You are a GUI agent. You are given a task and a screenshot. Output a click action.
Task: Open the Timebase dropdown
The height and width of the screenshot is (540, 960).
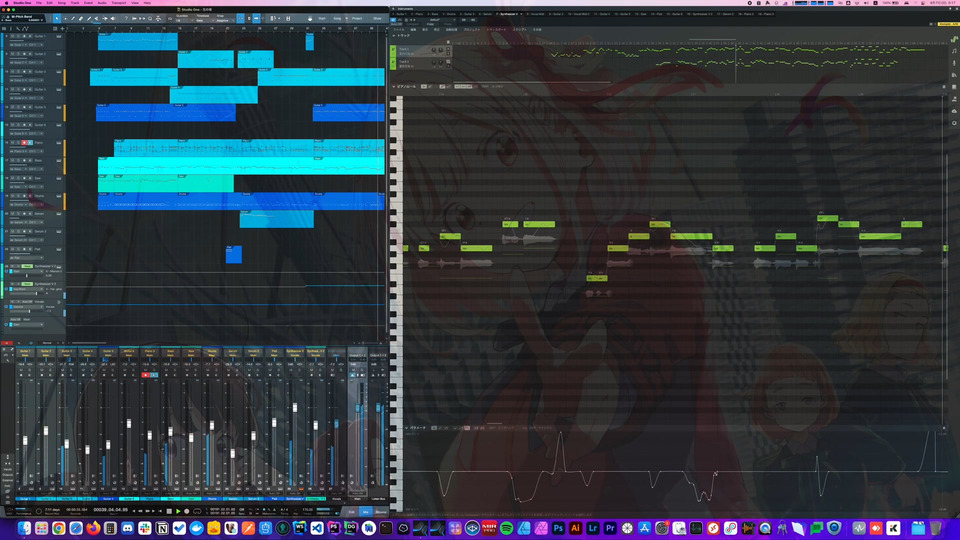(x=202, y=20)
